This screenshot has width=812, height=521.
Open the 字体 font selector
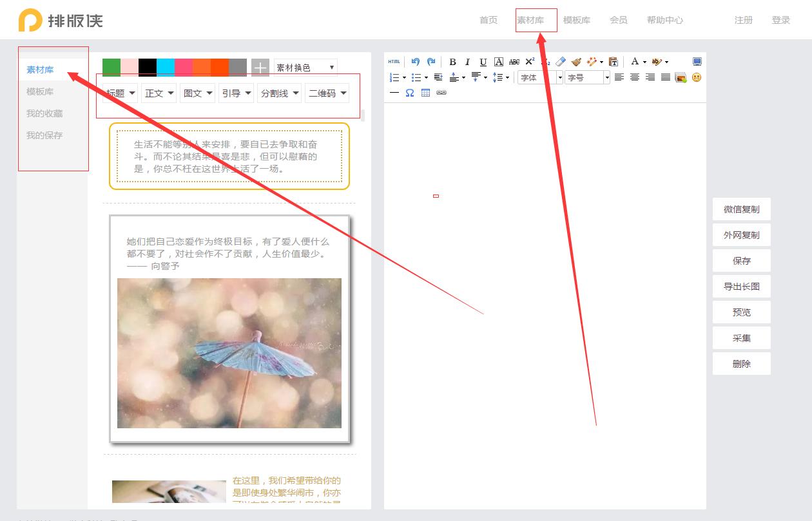(x=538, y=77)
